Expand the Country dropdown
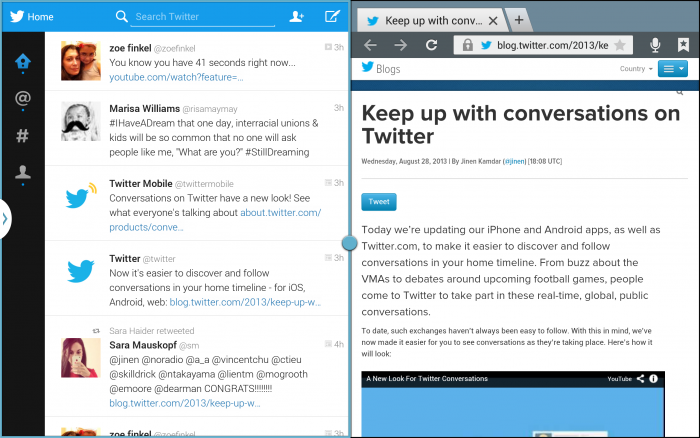Screen dimensions: 700x438 click(634, 69)
